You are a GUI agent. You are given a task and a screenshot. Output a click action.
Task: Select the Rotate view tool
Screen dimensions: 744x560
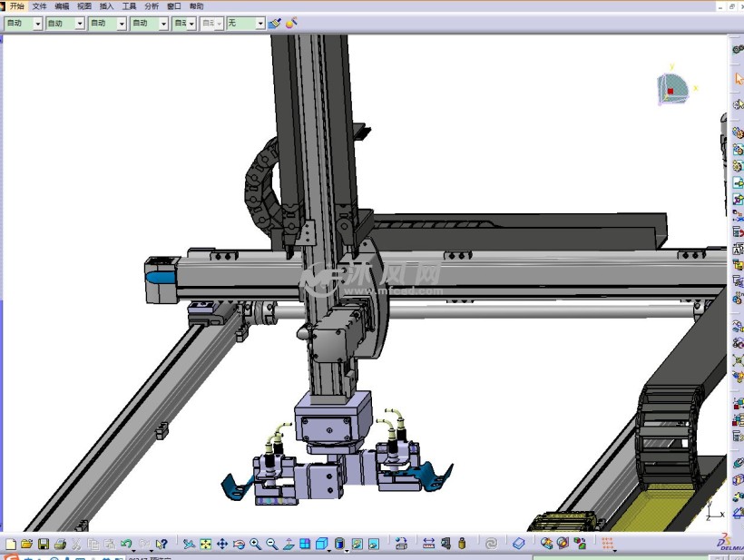239,544
